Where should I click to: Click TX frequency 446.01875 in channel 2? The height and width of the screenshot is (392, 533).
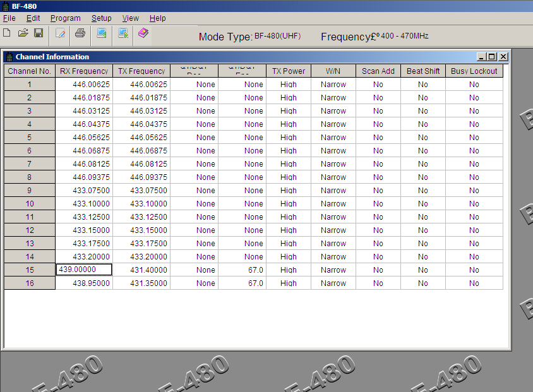141,97
